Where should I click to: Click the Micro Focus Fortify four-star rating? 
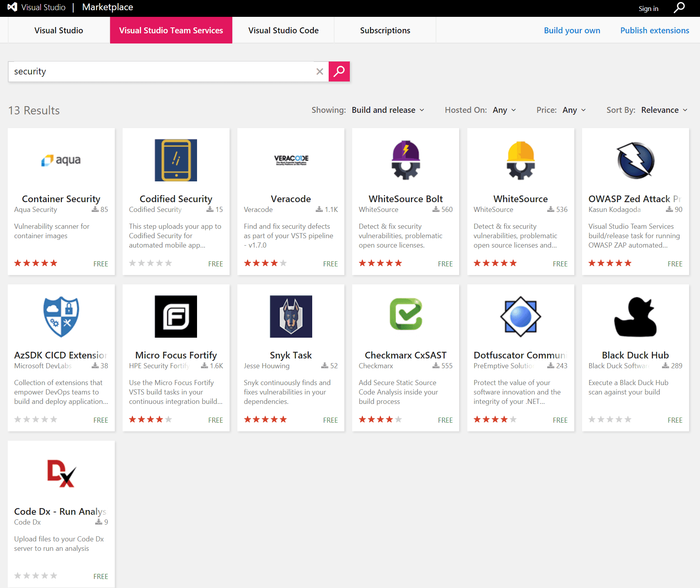pos(150,420)
